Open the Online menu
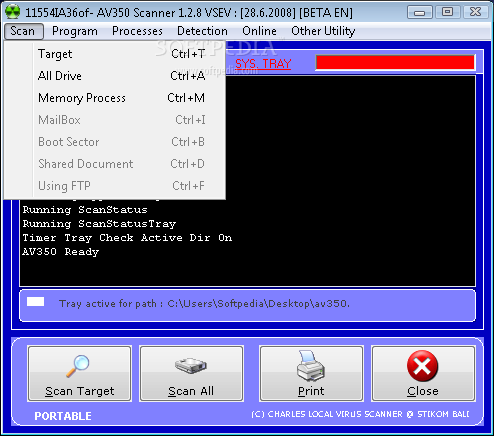The height and width of the screenshot is (436, 494). (x=259, y=31)
